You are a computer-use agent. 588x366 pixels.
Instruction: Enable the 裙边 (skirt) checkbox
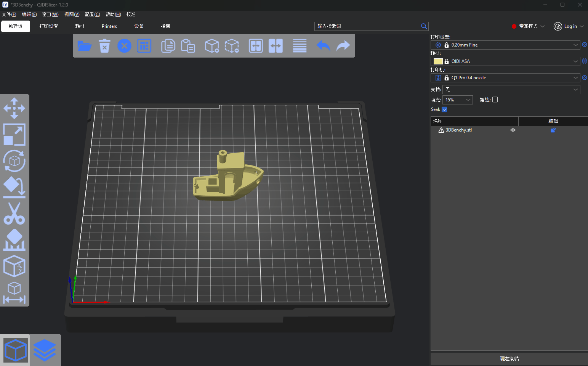click(x=495, y=99)
